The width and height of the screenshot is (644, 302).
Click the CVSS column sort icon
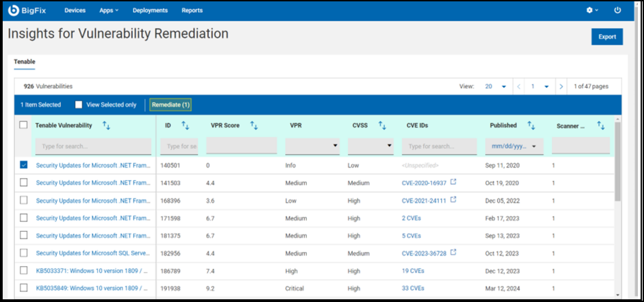(x=382, y=126)
